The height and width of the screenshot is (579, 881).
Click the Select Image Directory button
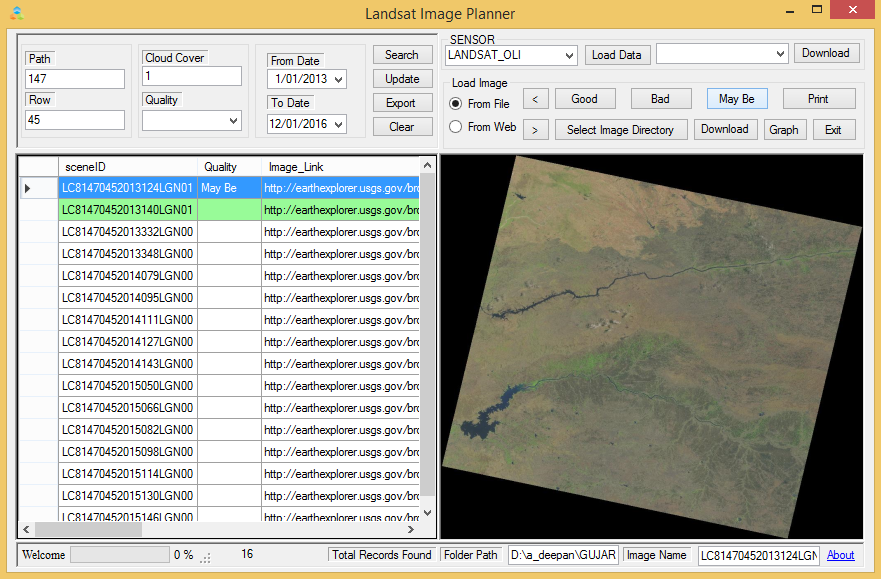click(620, 130)
